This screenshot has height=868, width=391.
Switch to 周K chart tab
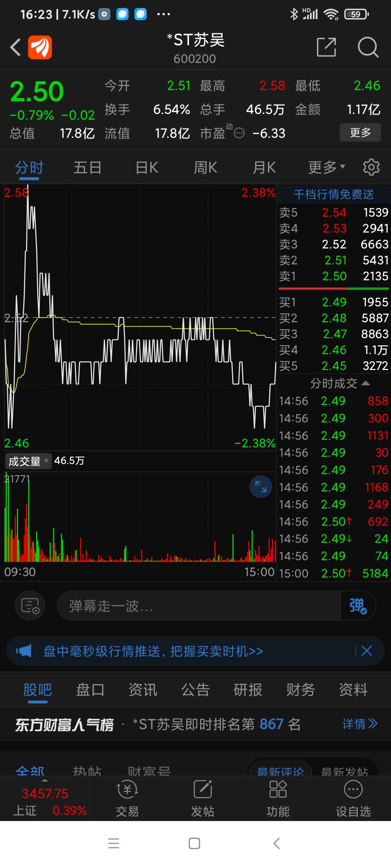pos(206,167)
